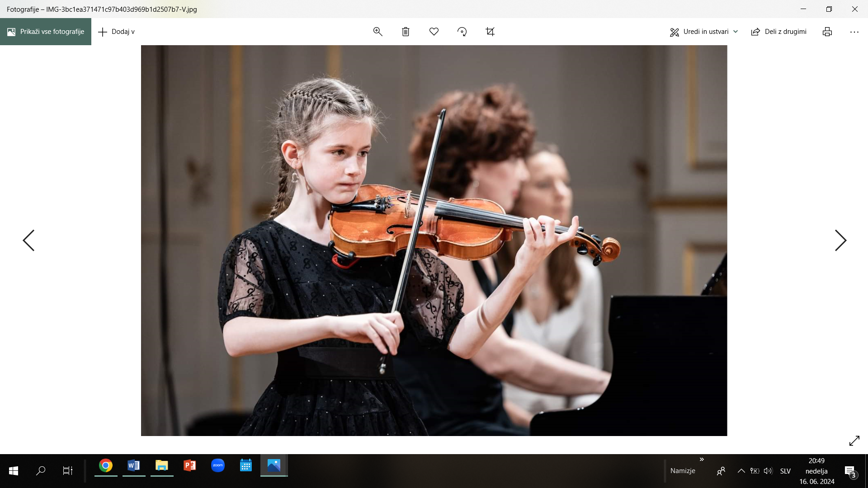Enter full screen with diagonal arrows icon

click(854, 441)
